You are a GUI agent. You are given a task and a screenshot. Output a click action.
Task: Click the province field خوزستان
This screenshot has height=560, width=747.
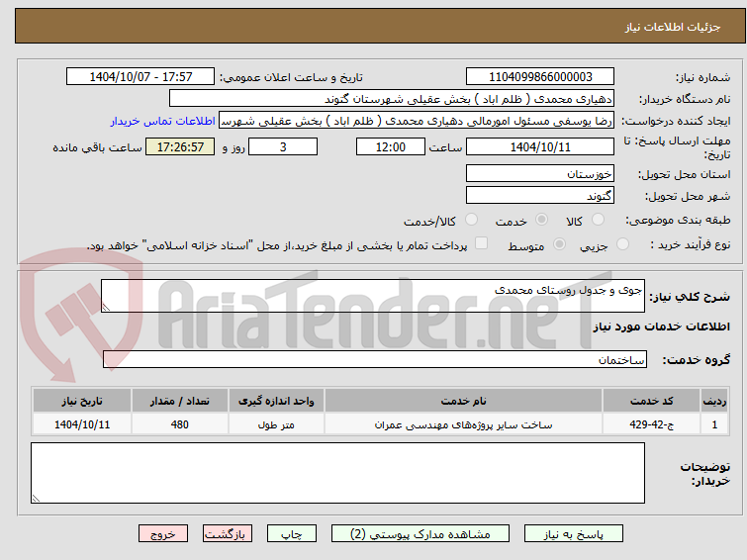tap(540, 174)
